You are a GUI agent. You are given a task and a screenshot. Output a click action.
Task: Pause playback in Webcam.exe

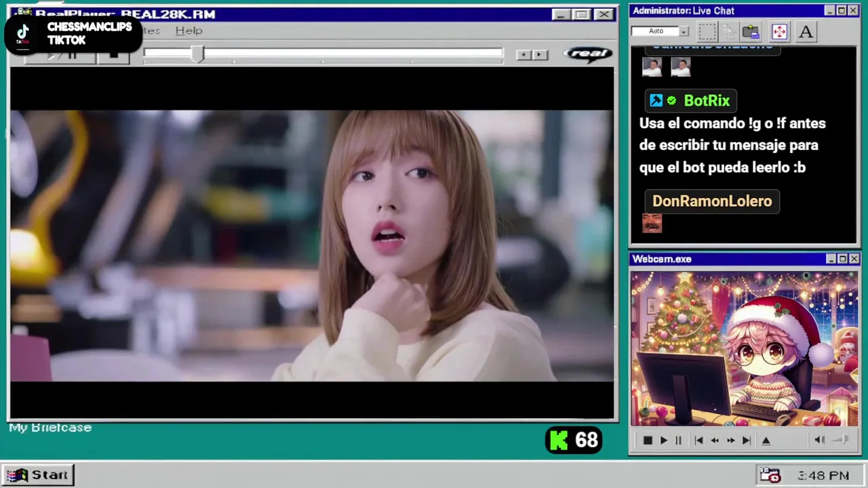tap(678, 441)
